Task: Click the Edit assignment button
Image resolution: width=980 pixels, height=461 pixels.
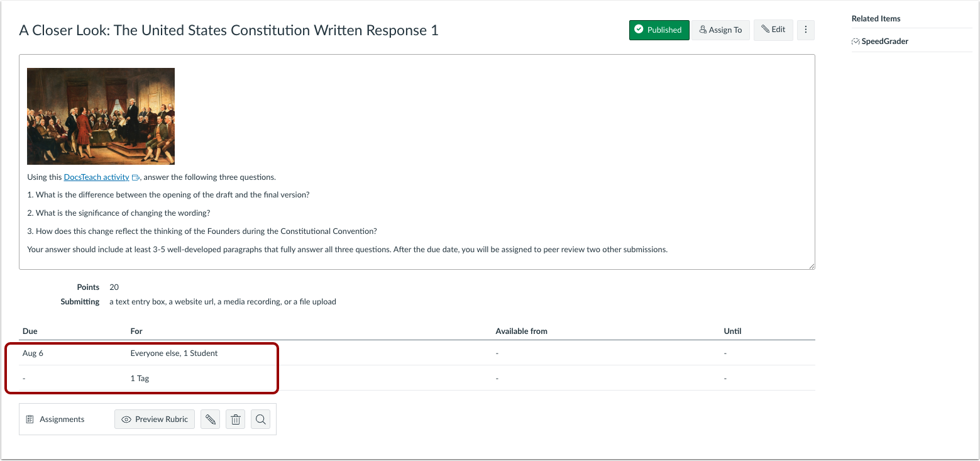Action: pos(773,30)
